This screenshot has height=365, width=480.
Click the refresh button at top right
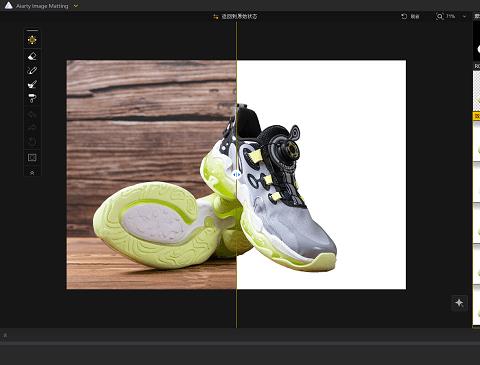(x=410, y=16)
